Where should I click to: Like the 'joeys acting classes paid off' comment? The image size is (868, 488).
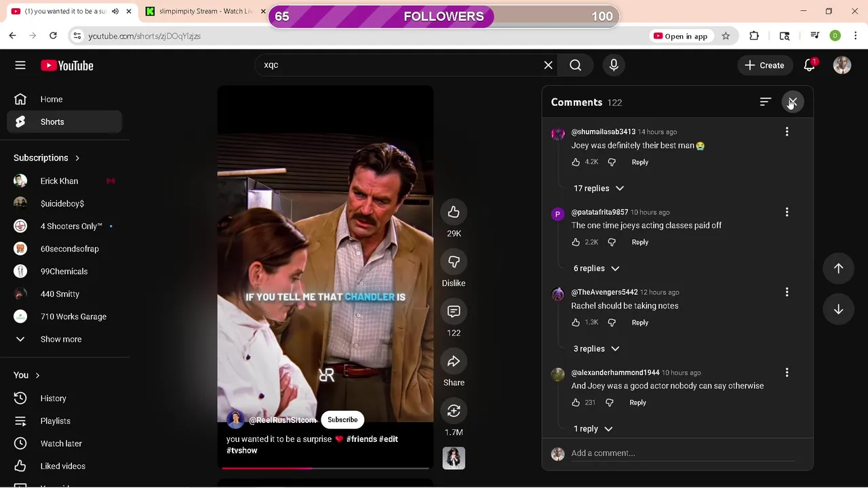click(x=576, y=242)
